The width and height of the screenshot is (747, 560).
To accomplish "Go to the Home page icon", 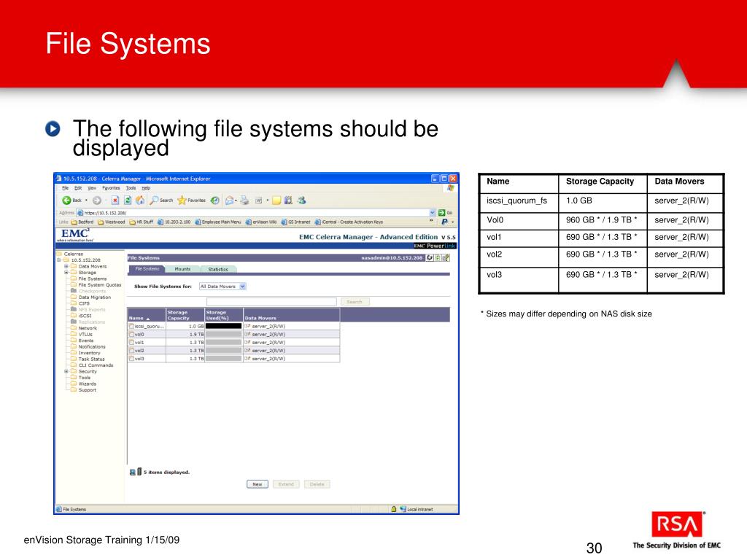I will pos(140,201).
